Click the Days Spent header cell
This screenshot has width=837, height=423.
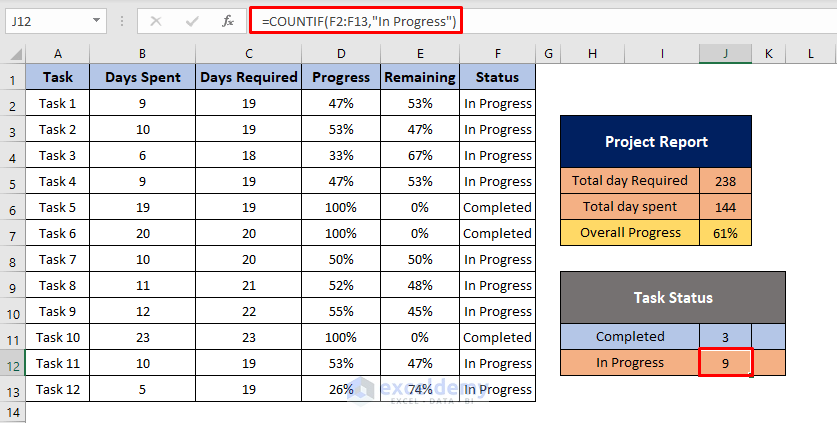click(x=143, y=77)
